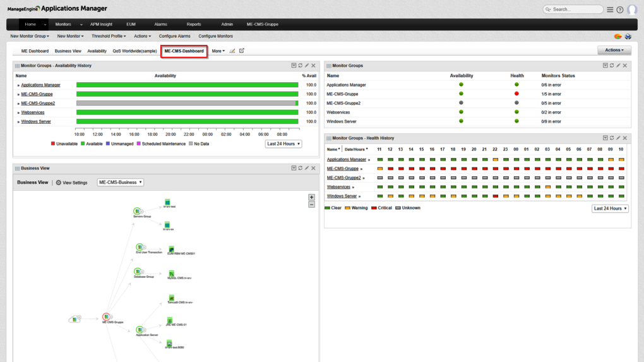The image size is (644, 362).
Task: Open Webservices link in Availability History
Action: coord(33,112)
